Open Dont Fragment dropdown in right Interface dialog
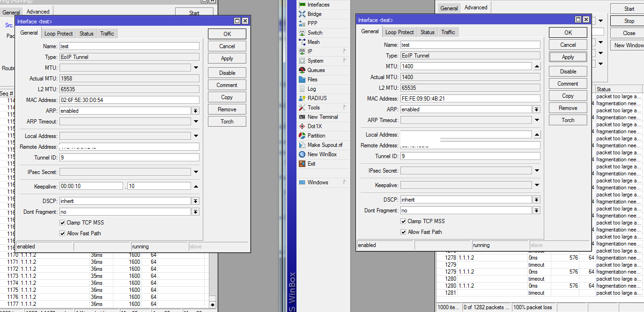 coord(537,210)
